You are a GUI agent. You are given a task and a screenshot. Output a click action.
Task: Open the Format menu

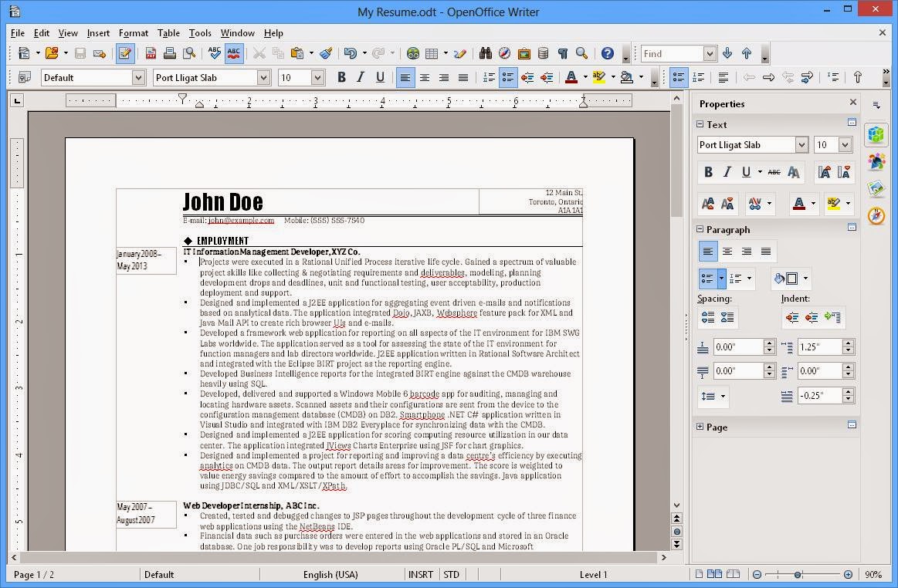click(133, 33)
